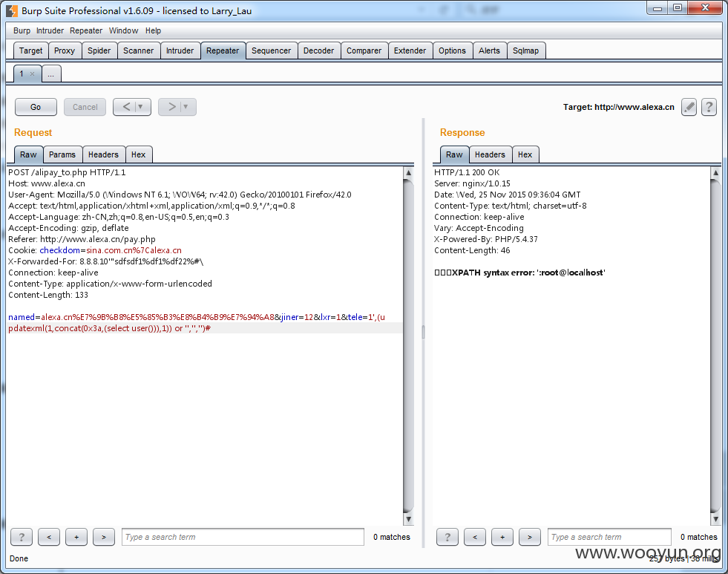728x574 pixels.
Task: Send the request with Go button
Action: coord(36,107)
